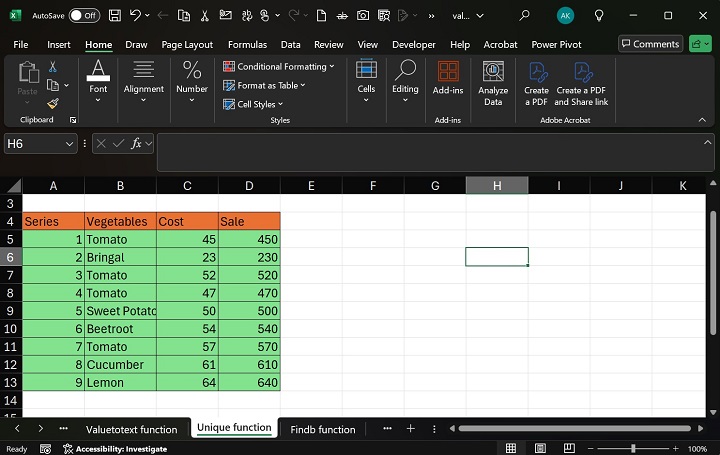This screenshot has width=720, height=455.
Task: Click the Insert Function fx icon
Action: 137,144
